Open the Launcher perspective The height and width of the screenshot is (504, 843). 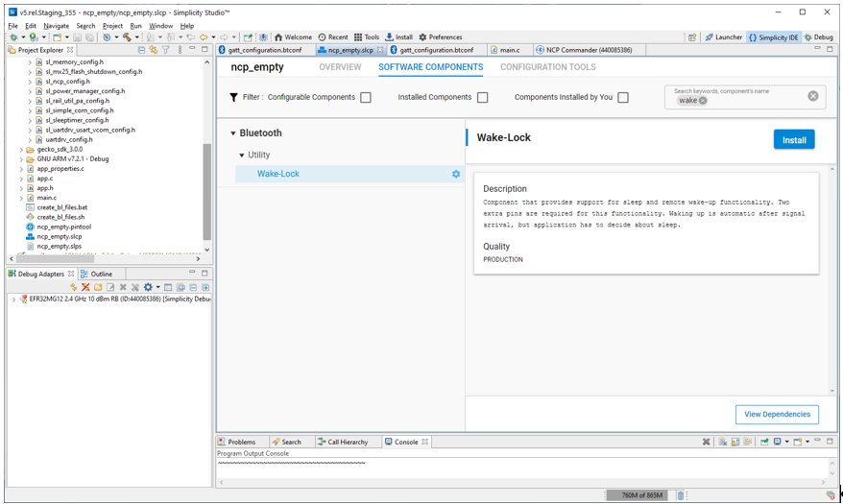pyautogui.click(x=723, y=37)
